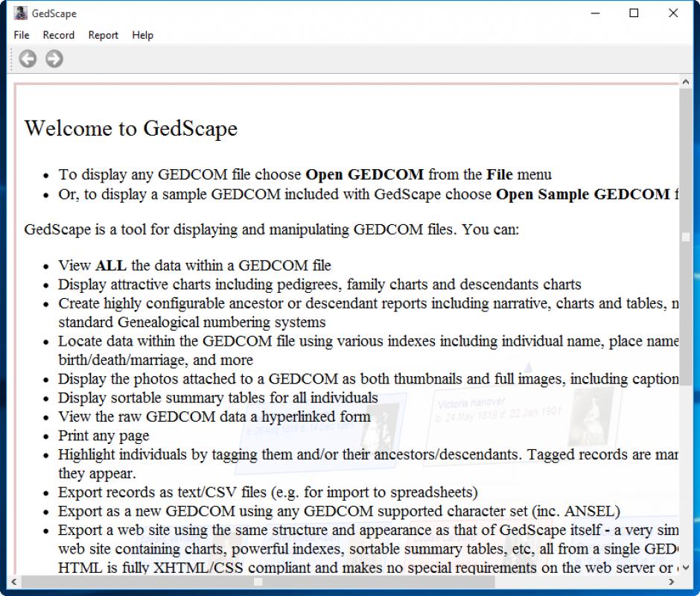Image resolution: width=700 pixels, height=596 pixels.
Task: Minimize the GedScape window
Action: (595, 13)
